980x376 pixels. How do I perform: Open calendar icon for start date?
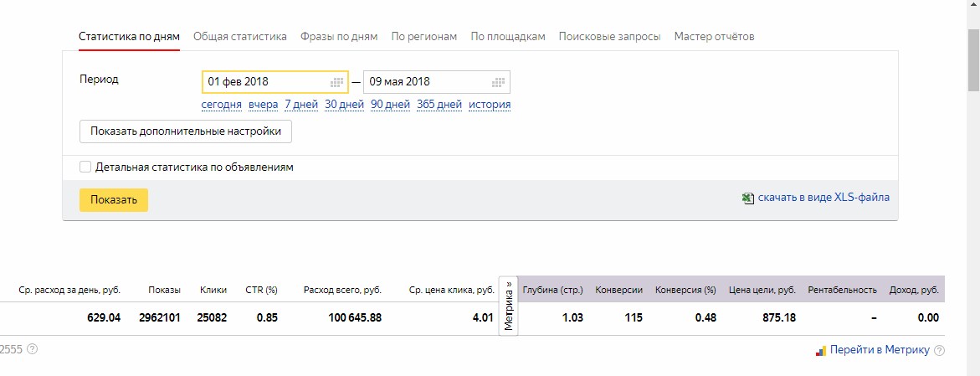point(337,82)
